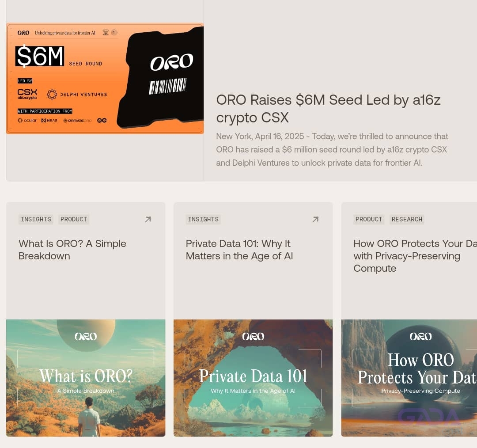Select INSIGHTS tag on Private Data 101 card

pos(203,219)
